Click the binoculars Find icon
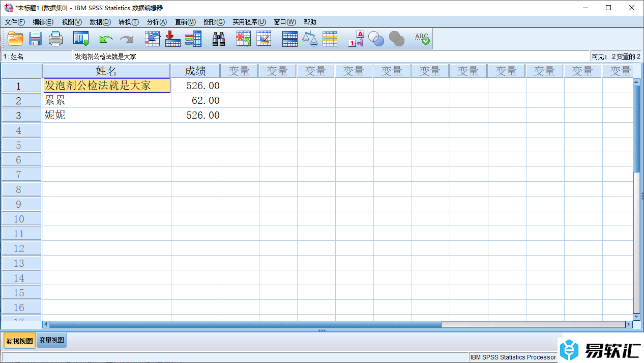Screen dimensions: 644x363 coord(219,39)
